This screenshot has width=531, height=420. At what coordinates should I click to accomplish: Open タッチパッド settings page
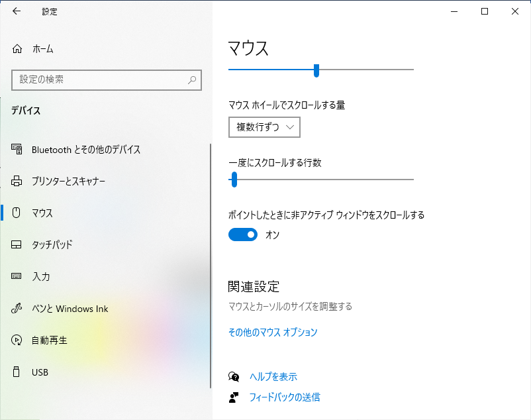[x=52, y=244]
